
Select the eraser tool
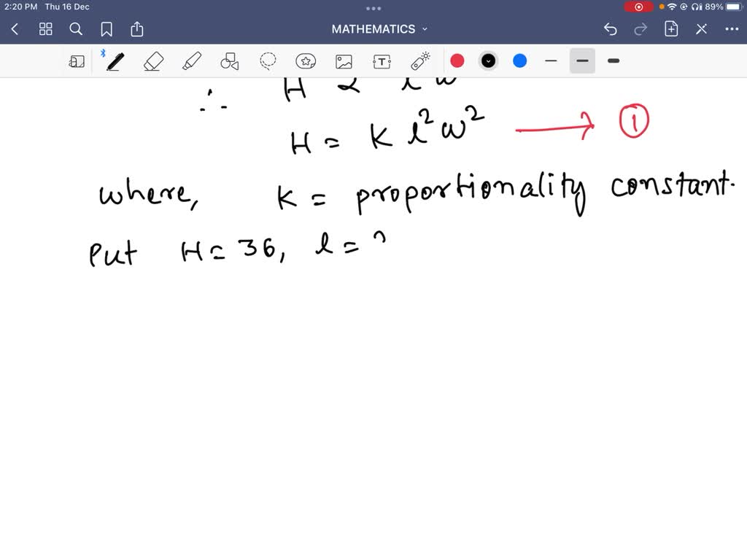pos(153,61)
